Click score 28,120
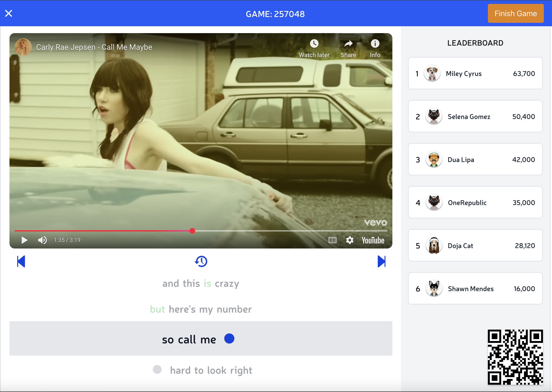 525,246
